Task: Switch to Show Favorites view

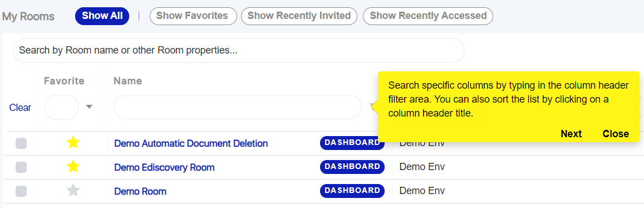Action: [192, 16]
